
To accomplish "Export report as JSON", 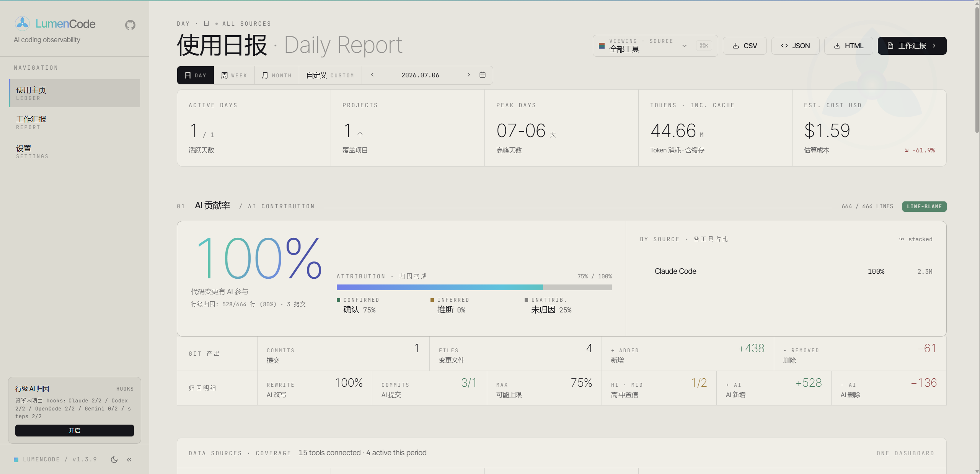I will [795, 46].
